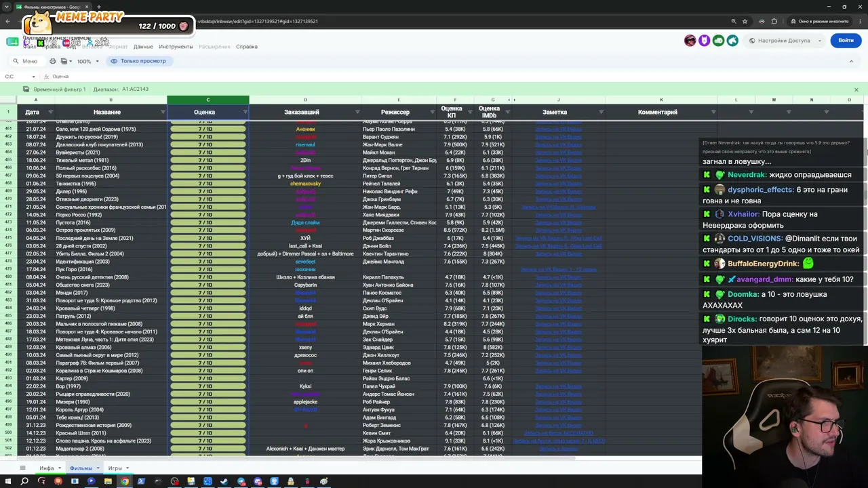Open a new browser tab

pos(98,7)
